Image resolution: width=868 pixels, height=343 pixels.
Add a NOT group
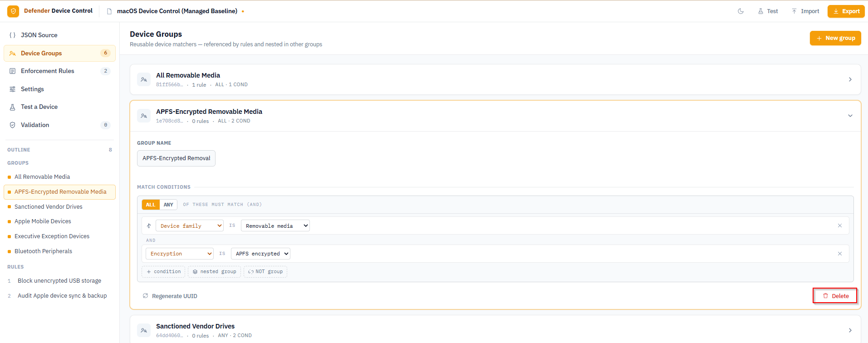[265, 272]
